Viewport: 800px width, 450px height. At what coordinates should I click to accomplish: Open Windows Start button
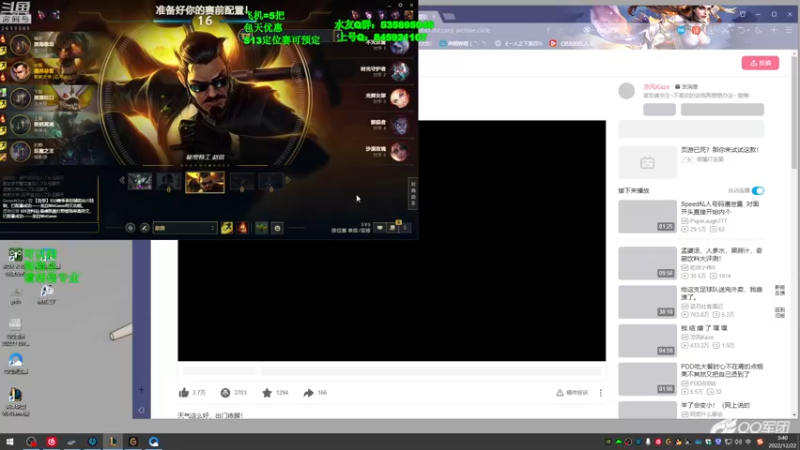(10, 441)
